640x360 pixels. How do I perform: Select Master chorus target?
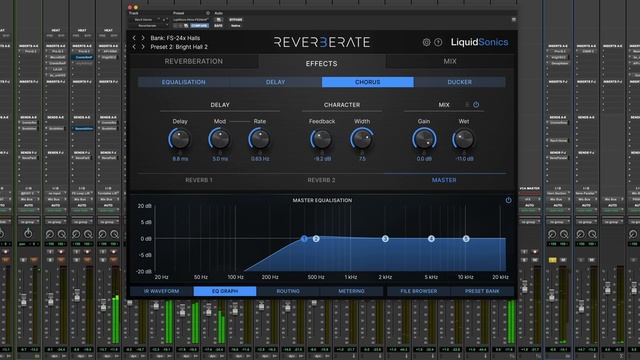click(x=444, y=180)
